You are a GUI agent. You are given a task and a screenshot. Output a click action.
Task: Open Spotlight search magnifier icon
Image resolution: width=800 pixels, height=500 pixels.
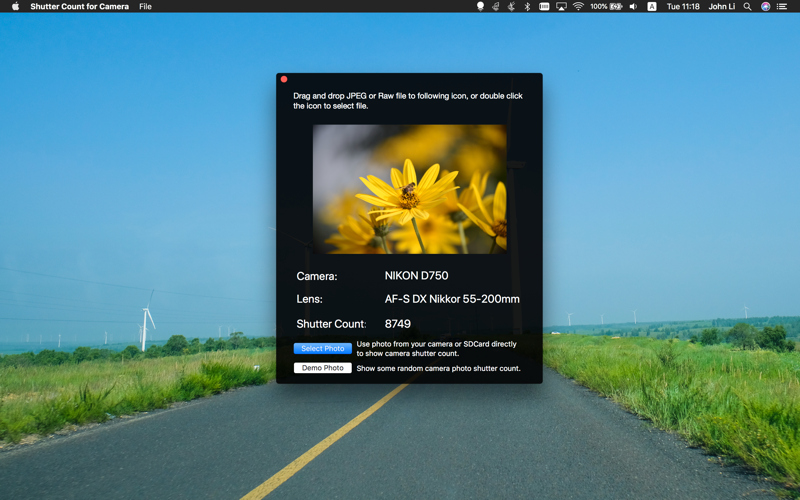[747, 7]
